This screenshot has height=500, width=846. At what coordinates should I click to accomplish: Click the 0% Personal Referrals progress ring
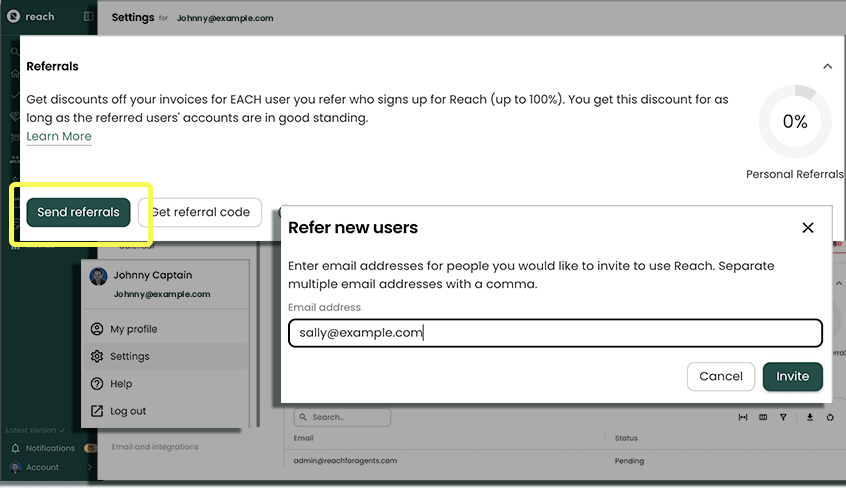pos(794,122)
